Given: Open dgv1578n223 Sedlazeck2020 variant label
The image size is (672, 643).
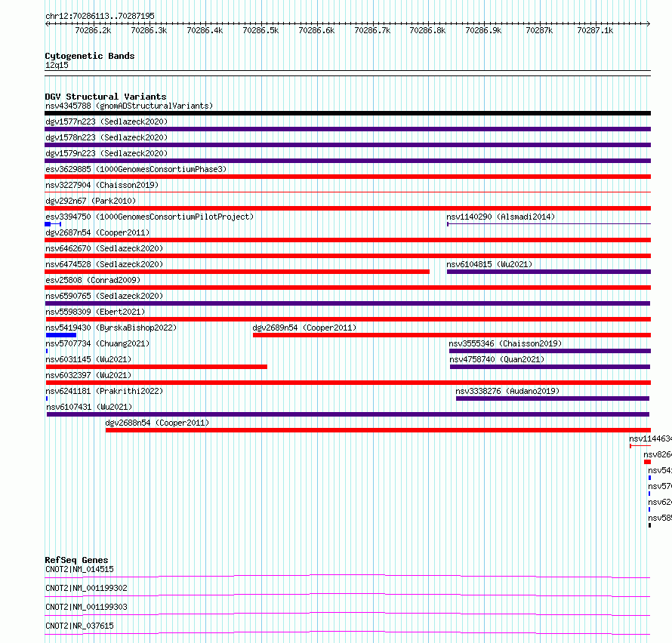Looking at the screenshot, I should (106, 137).
